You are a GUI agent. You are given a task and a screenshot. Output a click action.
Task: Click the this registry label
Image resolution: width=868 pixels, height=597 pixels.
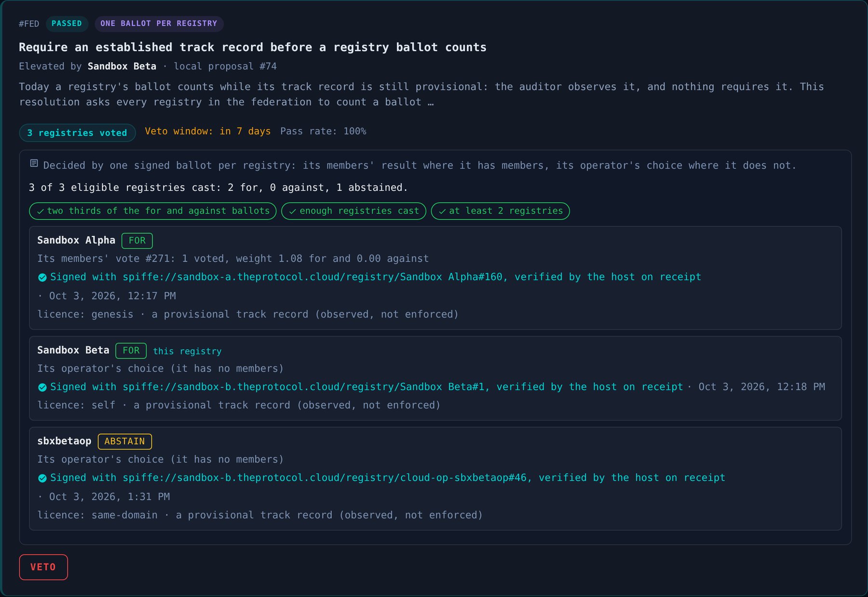point(187,351)
